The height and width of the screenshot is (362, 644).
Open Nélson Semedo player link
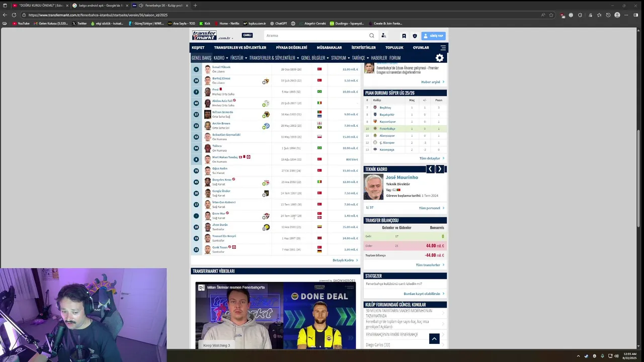(222, 112)
